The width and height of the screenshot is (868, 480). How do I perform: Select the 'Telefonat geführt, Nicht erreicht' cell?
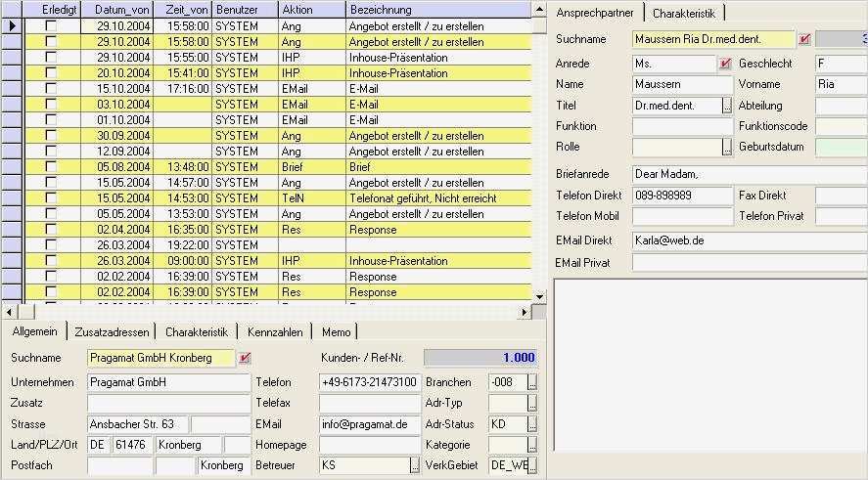438,198
